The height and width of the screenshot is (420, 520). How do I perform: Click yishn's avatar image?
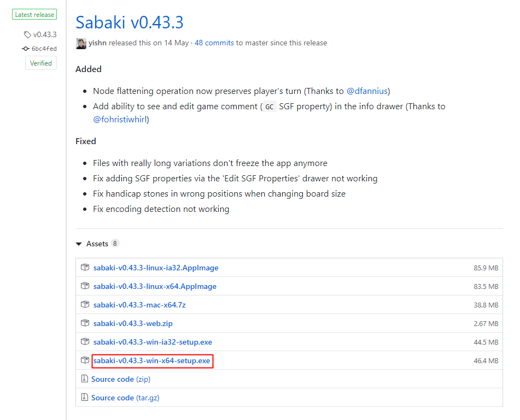(81, 43)
